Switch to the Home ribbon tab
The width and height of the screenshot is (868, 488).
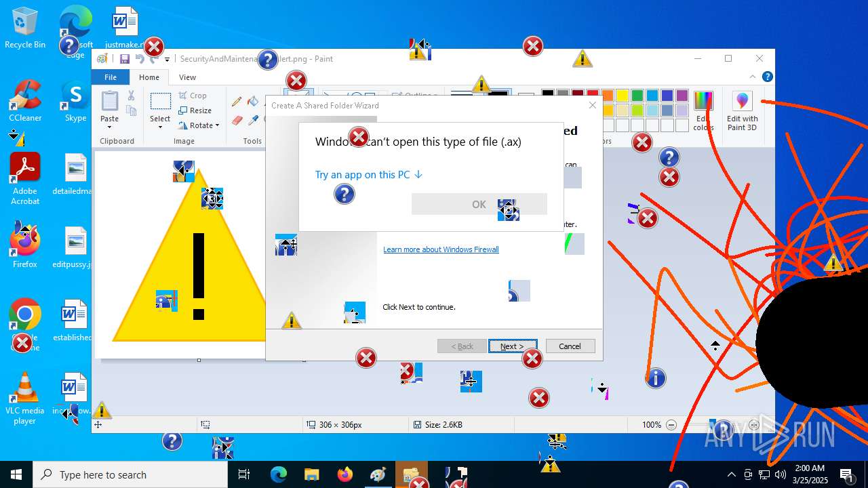149,77
